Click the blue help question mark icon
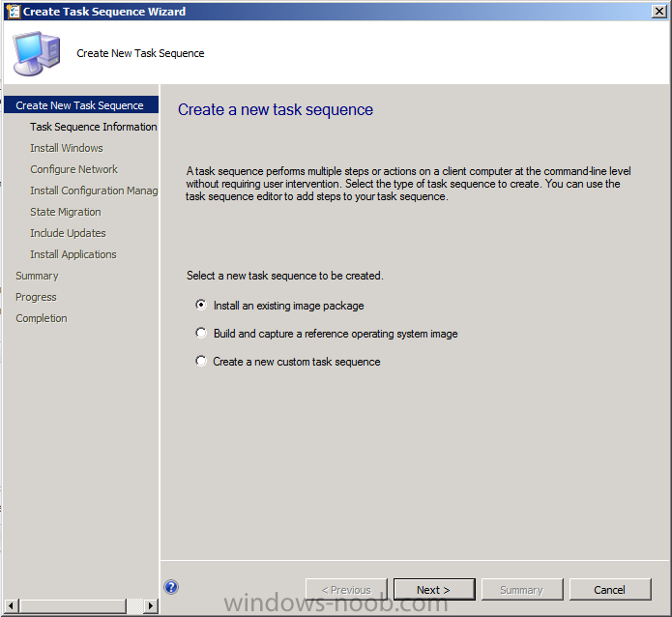This screenshot has width=672, height=617. 171,587
